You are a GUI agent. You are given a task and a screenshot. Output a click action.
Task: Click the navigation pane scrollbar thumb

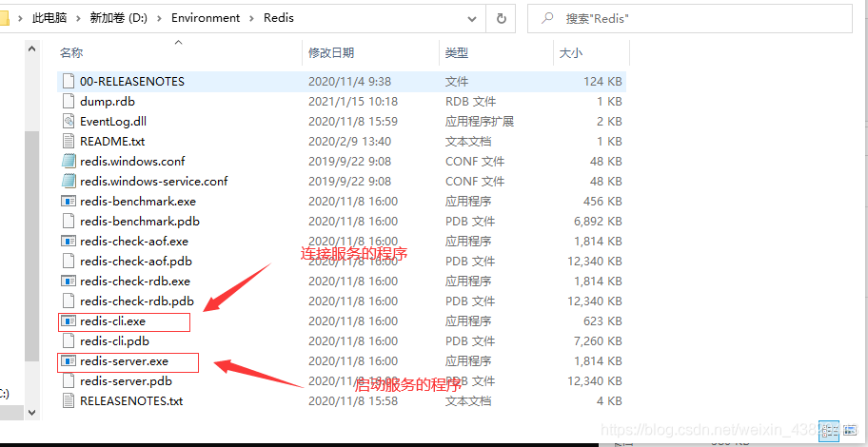31,246
